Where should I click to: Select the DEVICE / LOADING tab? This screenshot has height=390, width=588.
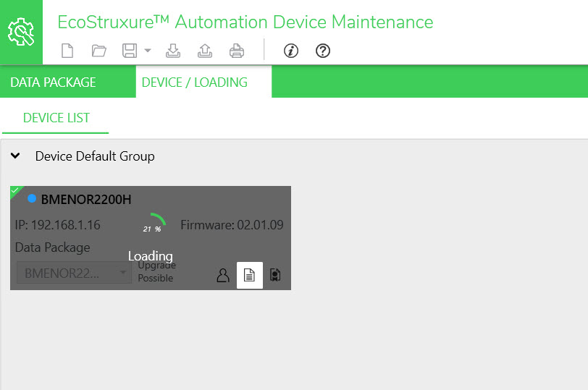(203, 82)
